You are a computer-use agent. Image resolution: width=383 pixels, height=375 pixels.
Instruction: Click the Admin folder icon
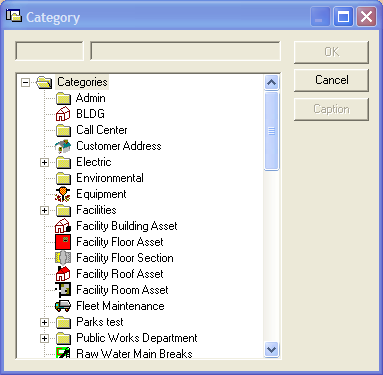point(63,98)
